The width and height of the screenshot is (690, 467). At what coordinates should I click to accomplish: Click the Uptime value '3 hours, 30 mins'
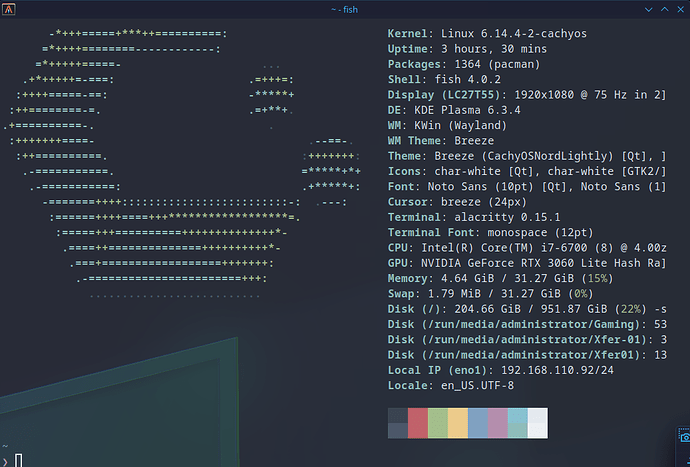click(494, 49)
